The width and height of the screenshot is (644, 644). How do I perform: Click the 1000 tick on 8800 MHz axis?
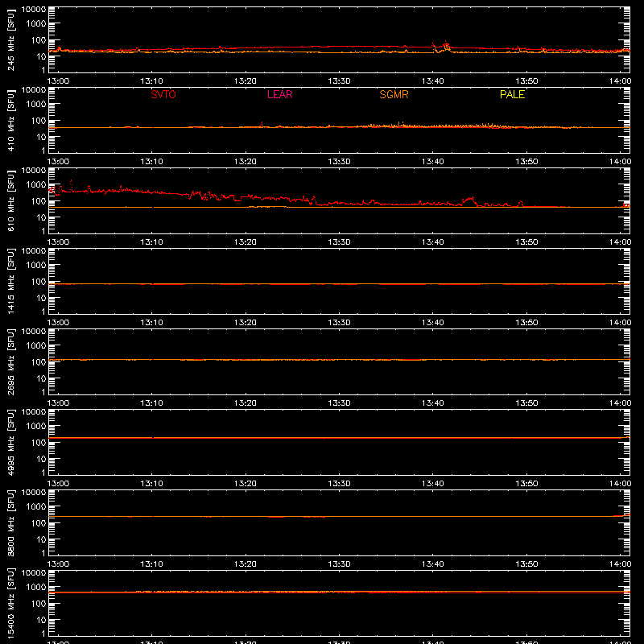pyautogui.click(x=36, y=507)
